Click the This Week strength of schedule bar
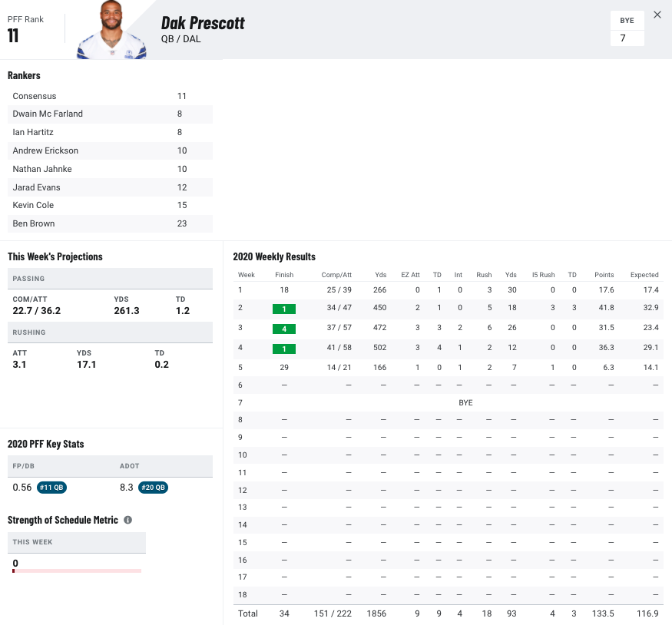This screenshot has width=672, height=625. pos(77,570)
